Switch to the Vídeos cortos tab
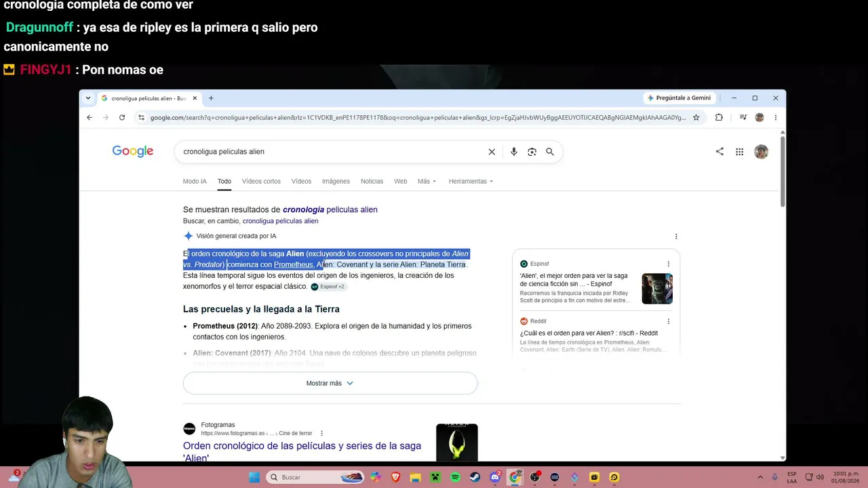Viewport: 868px width, 488px height. 261,182
